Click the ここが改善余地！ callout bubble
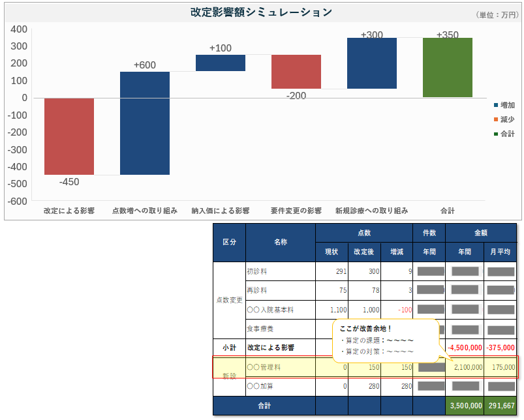The height and width of the screenshot is (420, 524). [x=385, y=340]
